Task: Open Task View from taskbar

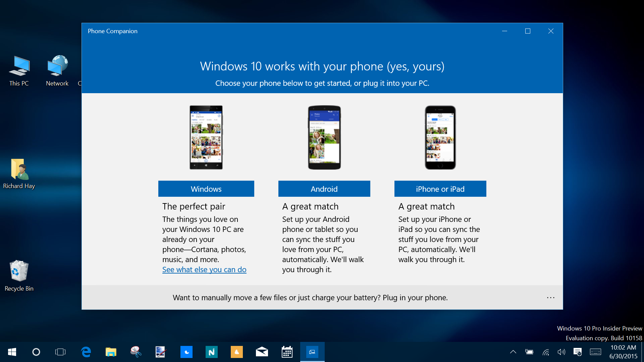Action: [x=60, y=352]
